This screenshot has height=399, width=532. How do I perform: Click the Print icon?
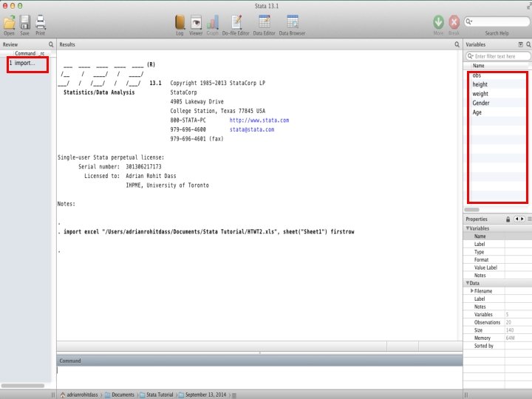tap(41, 23)
